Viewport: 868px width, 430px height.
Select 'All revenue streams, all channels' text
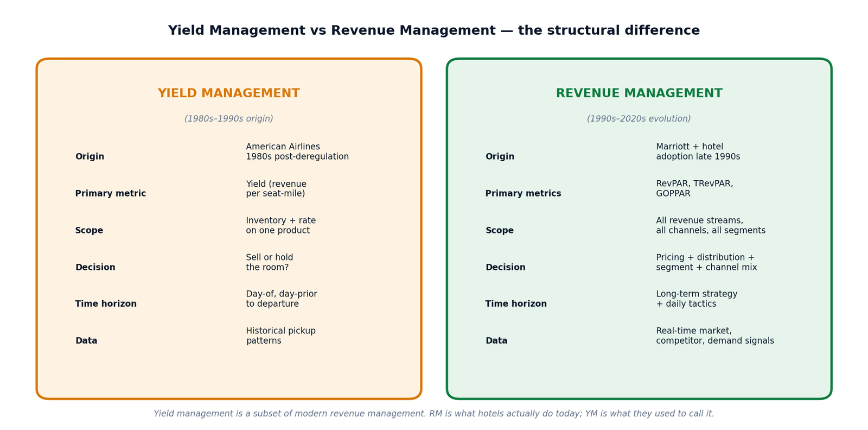pyautogui.click(x=711, y=226)
